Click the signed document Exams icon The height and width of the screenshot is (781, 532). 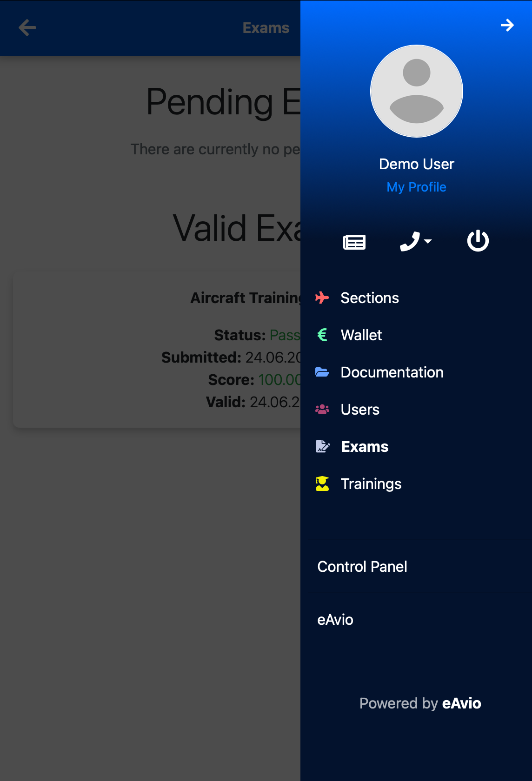coord(323,446)
